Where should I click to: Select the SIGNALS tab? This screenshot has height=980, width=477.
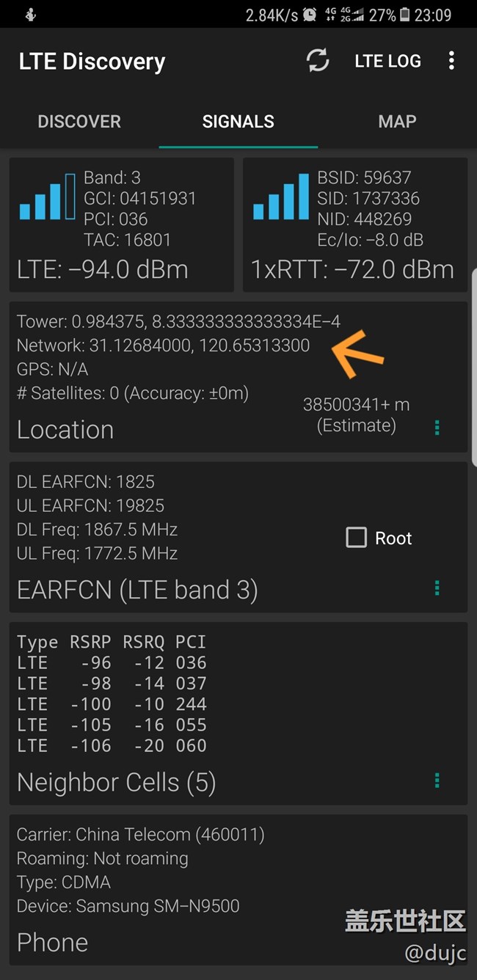(x=238, y=122)
